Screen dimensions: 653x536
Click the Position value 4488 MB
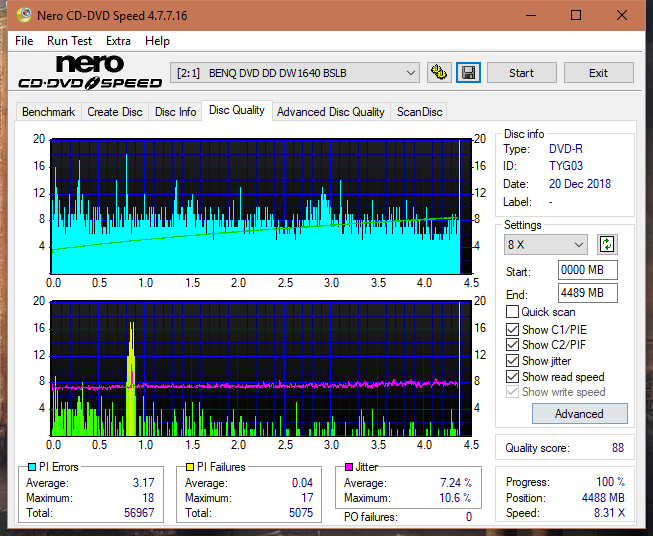point(603,498)
